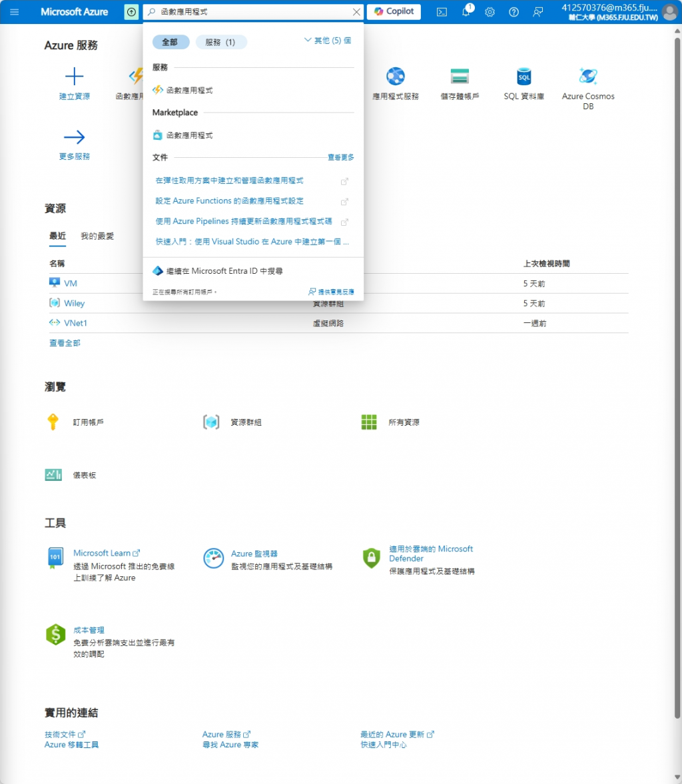The width and height of the screenshot is (682, 784).
Task: Open Azure 服務 useful link
Action: (226, 734)
